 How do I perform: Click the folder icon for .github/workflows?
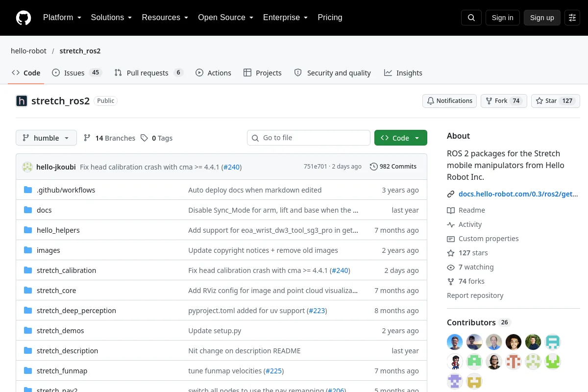28,190
